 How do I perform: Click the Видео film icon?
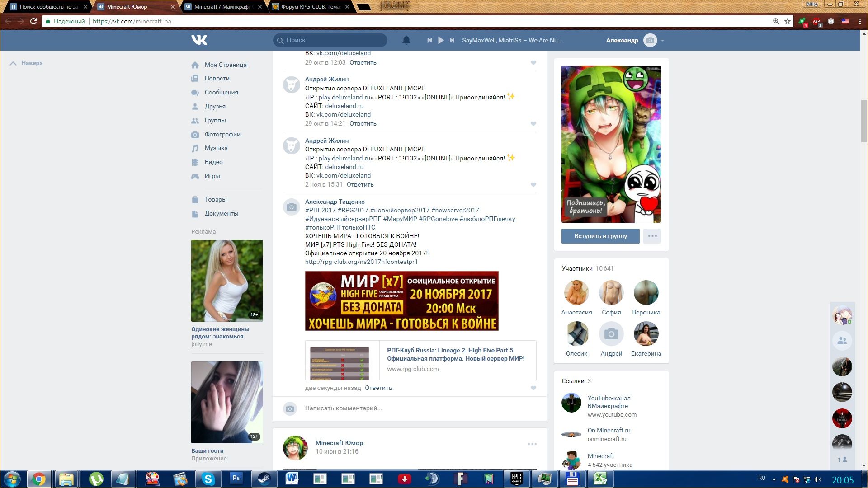[x=195, y=162]
